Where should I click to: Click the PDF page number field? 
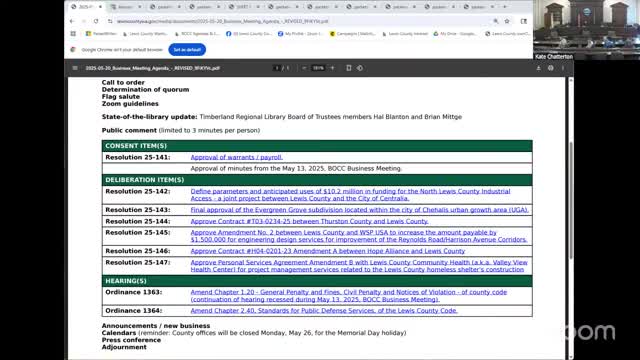pos(277,68)
